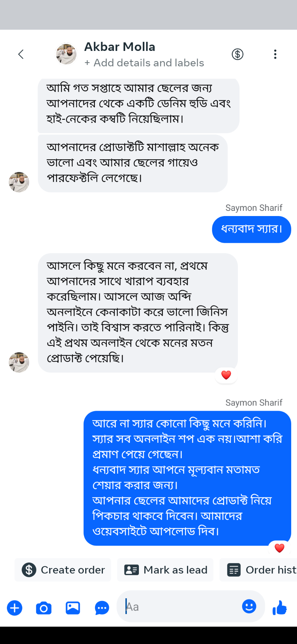Tap the back arrow to exit the chat
The image size is (297, 644).
[x=21, y=54]
